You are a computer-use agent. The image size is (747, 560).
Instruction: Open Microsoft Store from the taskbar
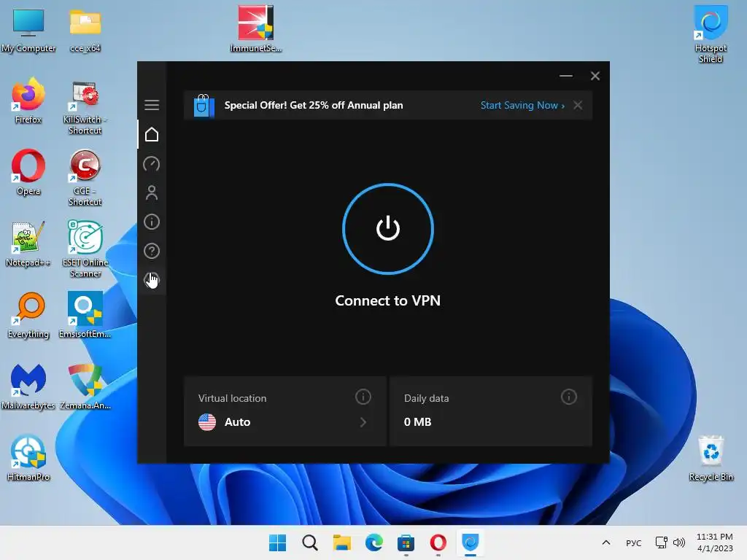[x=406, y=542]
